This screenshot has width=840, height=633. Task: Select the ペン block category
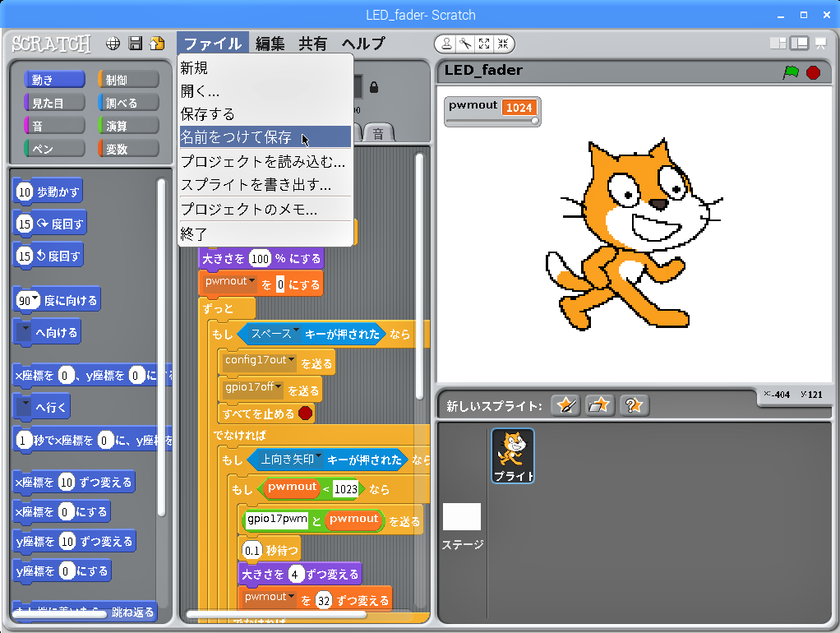tap(54, 149)
